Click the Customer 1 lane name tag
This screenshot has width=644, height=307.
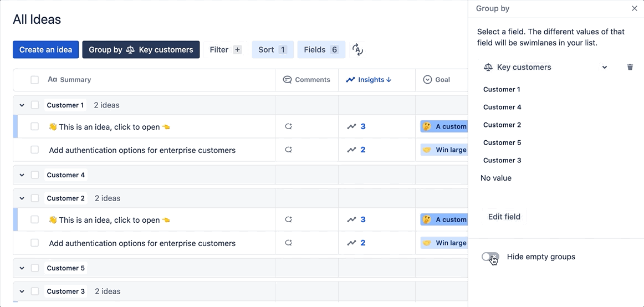65,105
